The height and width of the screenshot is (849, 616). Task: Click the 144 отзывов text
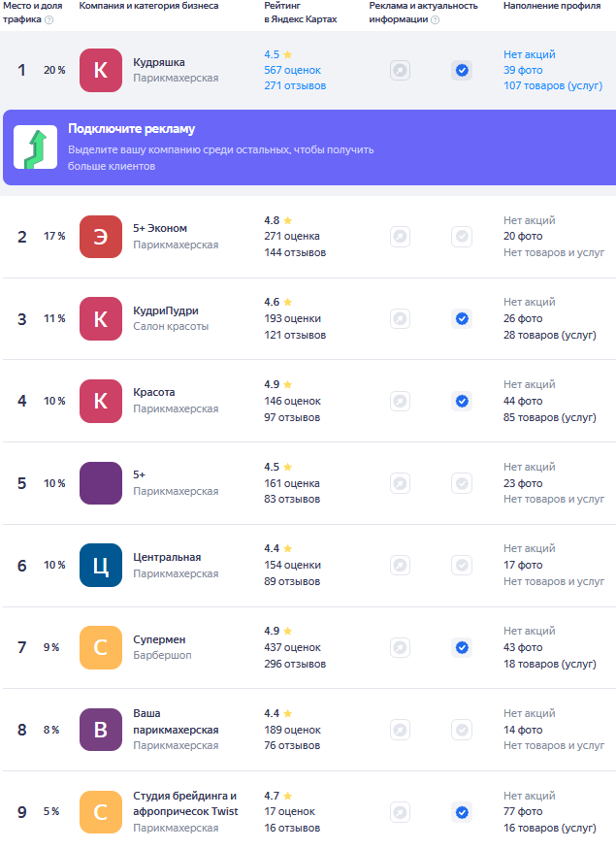point(295,253)
